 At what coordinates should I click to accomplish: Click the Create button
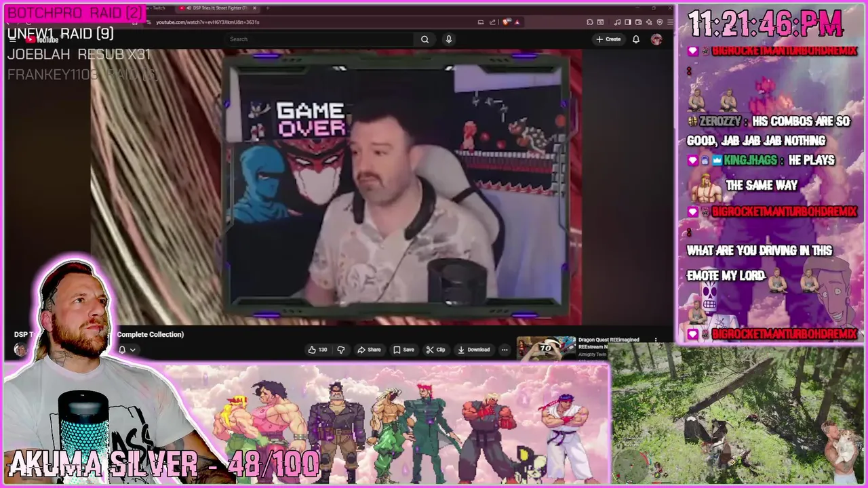[608, 39]
